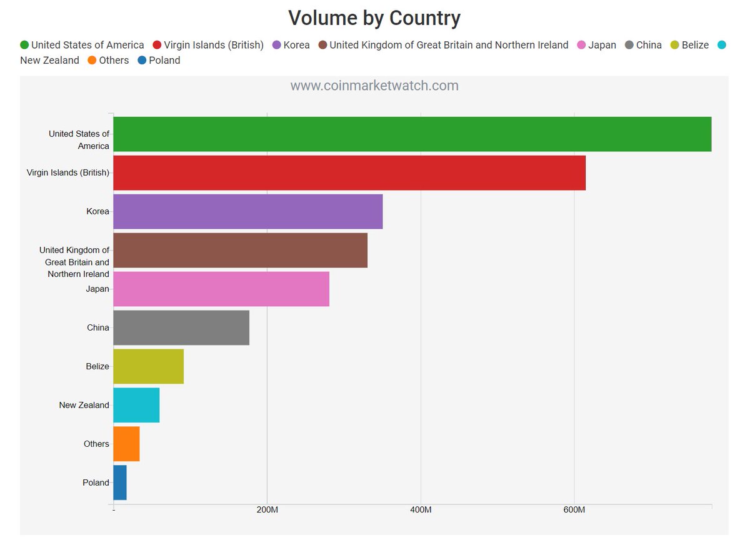Viewport: 750px width, 560px height.
Task: Click the Others y-axis label
Action: tap(97, 444)
